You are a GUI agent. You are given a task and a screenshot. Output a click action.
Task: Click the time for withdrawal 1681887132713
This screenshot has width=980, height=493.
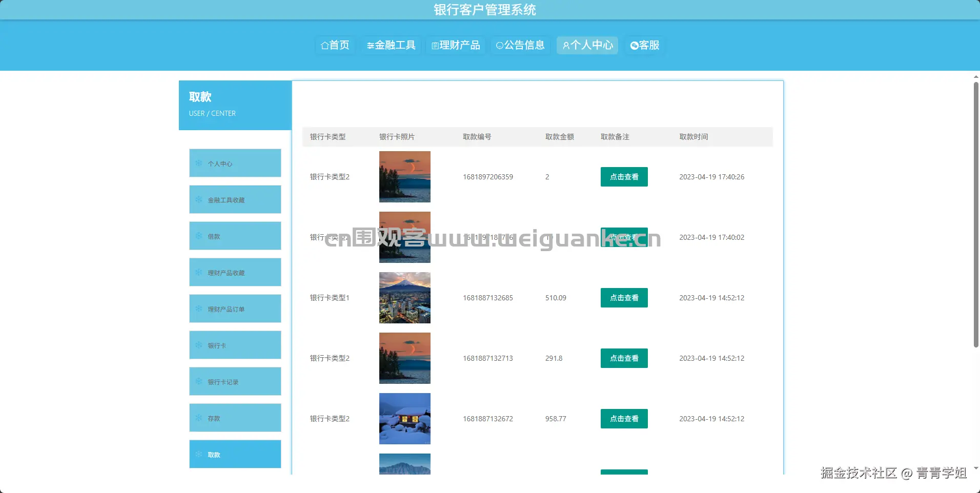712,358
